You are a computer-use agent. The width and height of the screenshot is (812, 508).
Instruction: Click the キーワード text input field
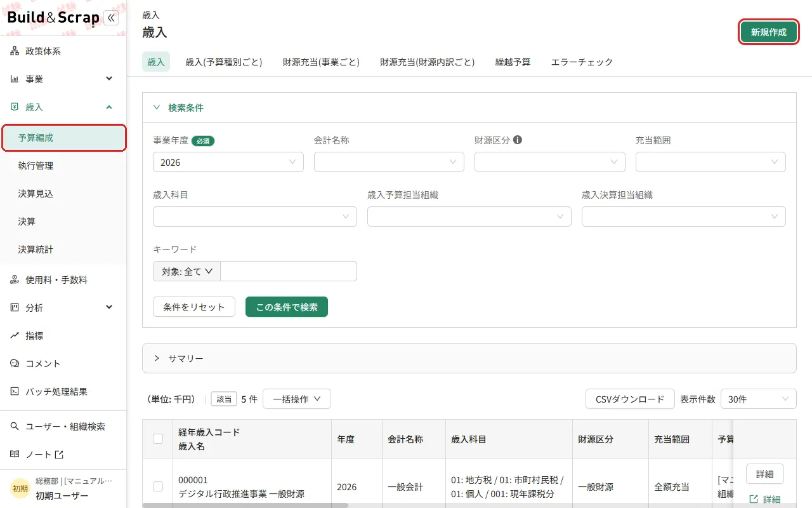(x=289, y=271)
